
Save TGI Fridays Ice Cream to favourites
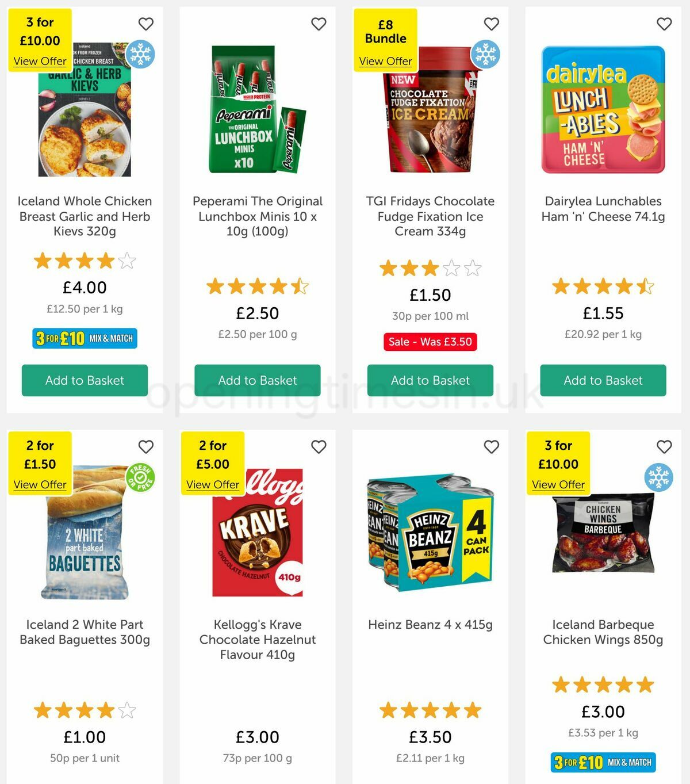[x=492, y=24]
